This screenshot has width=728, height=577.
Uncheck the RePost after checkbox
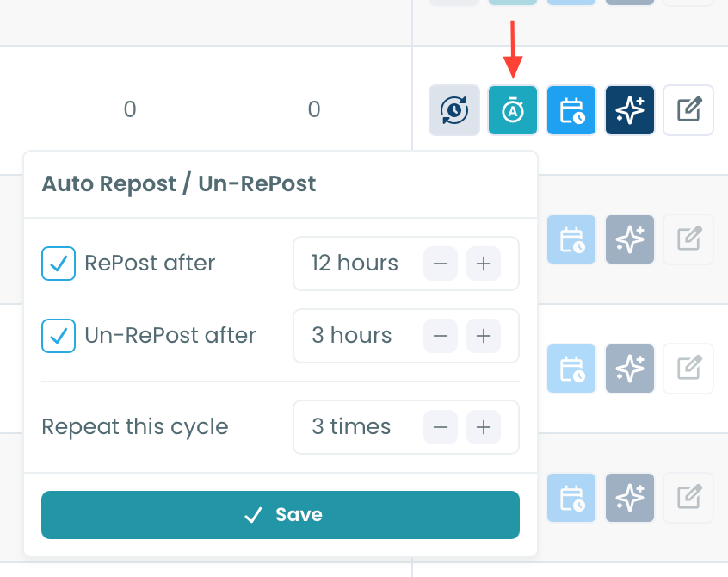pos(59,264)
